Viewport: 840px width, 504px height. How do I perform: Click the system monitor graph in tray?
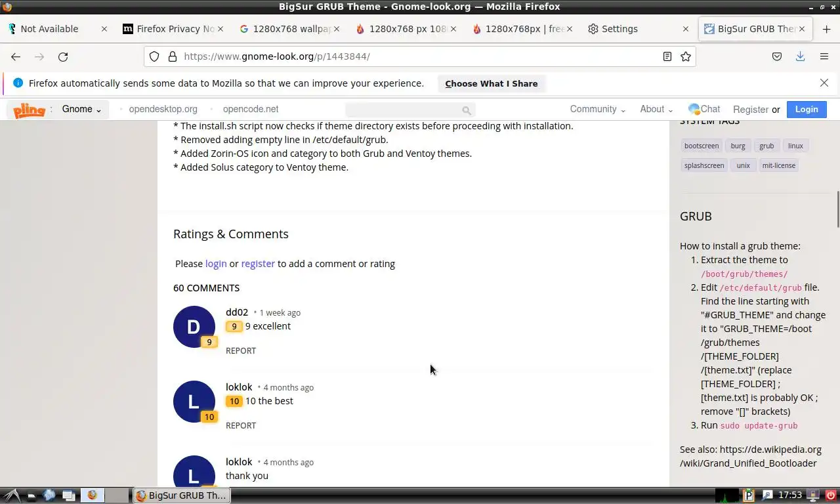coord(727,495)
